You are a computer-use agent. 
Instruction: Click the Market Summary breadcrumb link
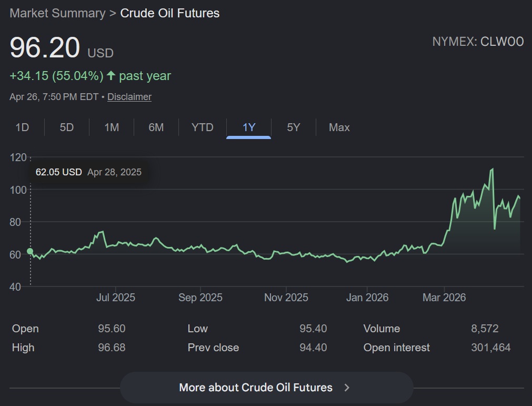click(x=57, y=13)
